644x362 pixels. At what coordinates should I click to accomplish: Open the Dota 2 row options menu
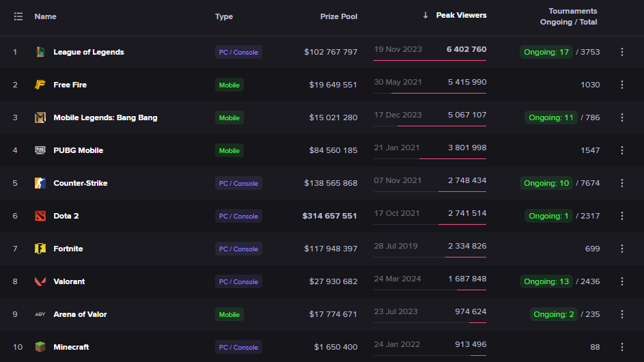click(622, 216)
